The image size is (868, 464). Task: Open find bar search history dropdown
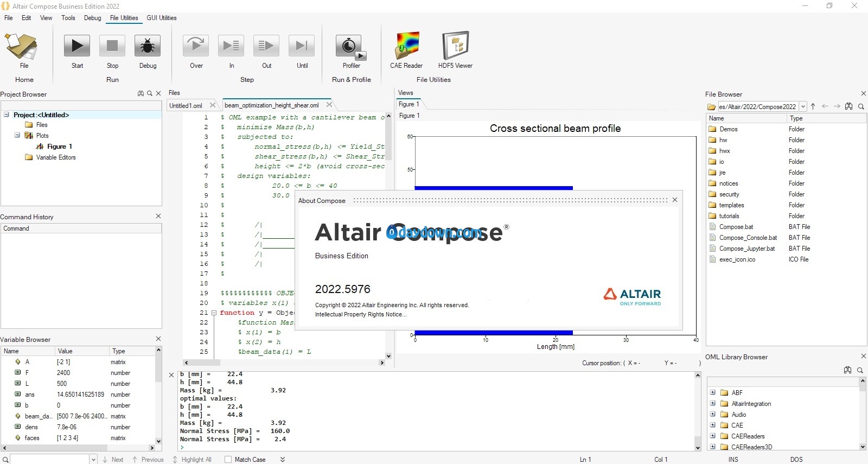93,460
